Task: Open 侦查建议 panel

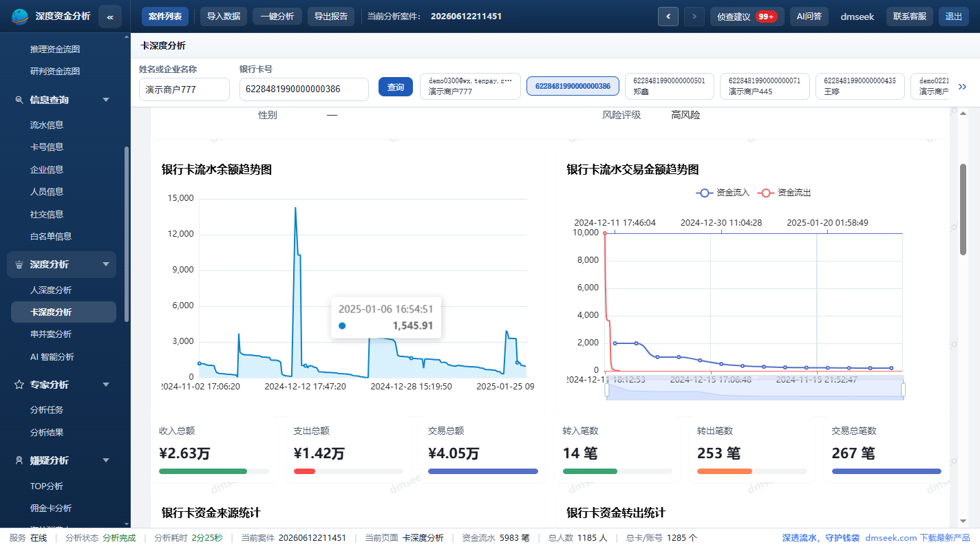Action: tap(747, 17)
